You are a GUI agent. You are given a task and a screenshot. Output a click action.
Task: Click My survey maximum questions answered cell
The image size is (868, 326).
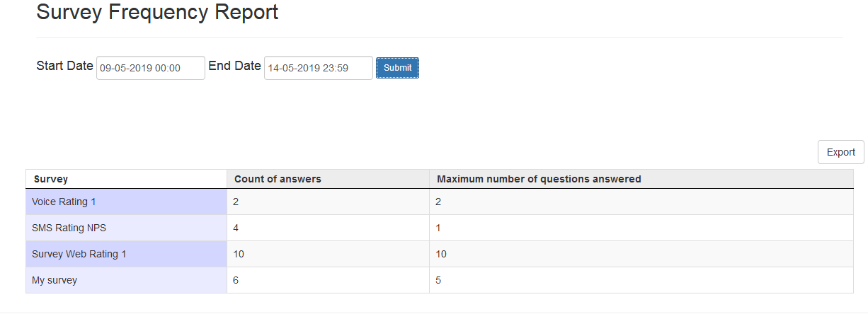click(x=641, y=280)
